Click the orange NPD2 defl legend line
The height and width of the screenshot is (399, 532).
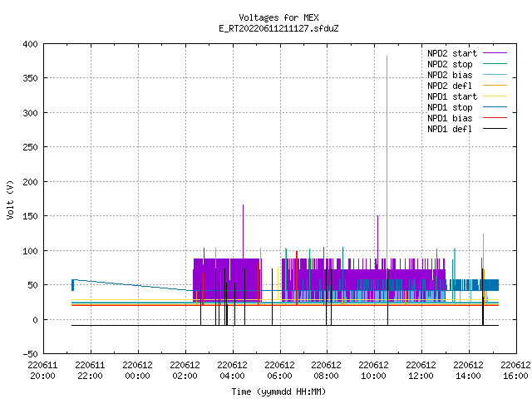(495, 85)
